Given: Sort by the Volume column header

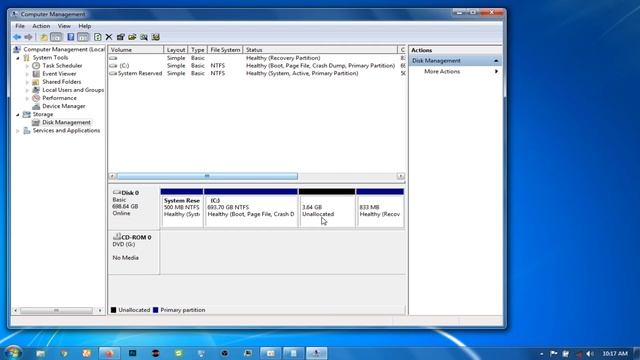Looking at the screenshot, I should [136, 50].
